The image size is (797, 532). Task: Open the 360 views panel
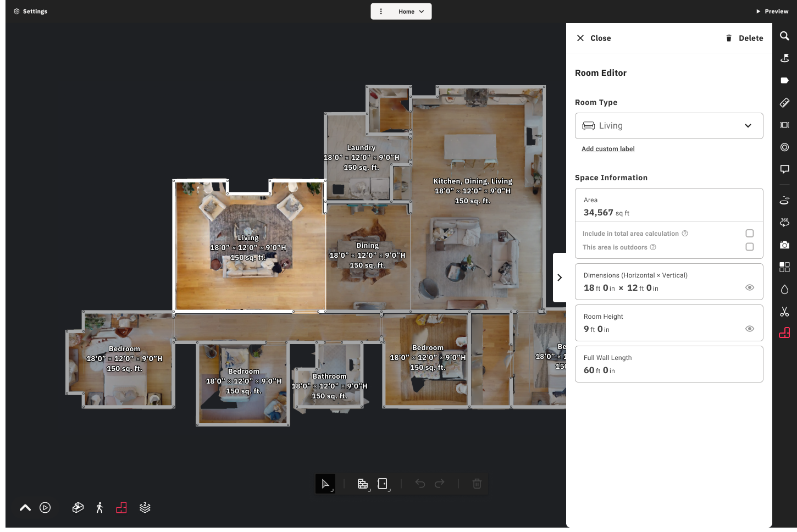784,222
